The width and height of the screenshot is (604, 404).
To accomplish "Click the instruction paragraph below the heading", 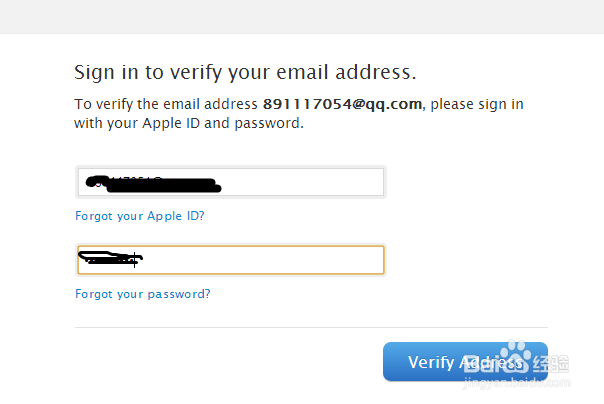I will [298, 114].
